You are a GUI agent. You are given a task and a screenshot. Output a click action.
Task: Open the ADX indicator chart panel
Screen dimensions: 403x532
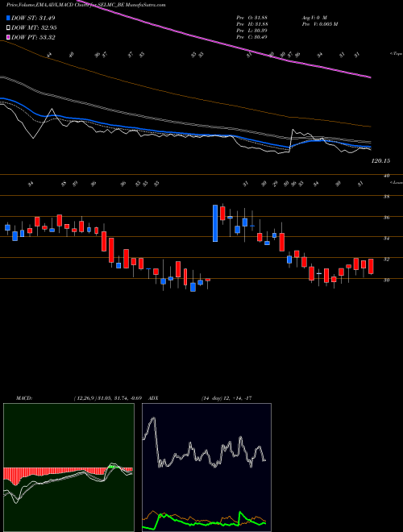coord(206,468)
